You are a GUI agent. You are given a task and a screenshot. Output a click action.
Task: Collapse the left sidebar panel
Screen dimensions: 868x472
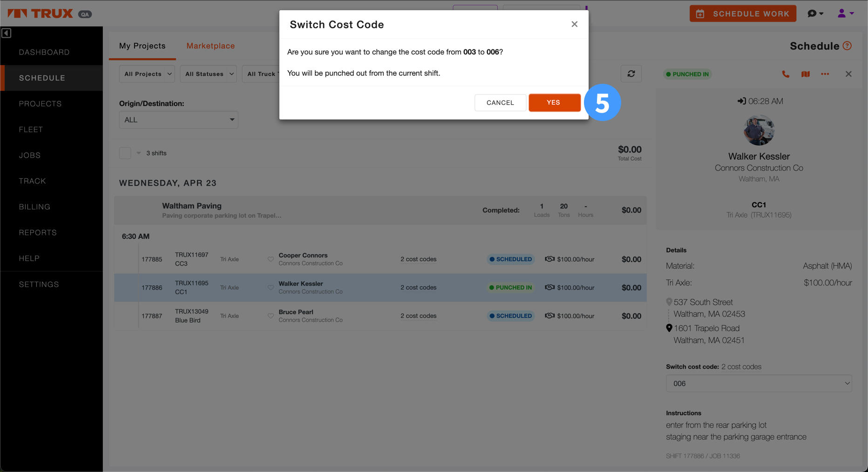(x=7, y=33)
